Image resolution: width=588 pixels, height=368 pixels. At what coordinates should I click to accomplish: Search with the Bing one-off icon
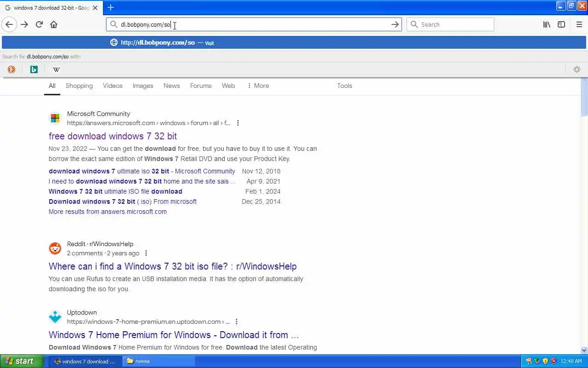point(34,69)
